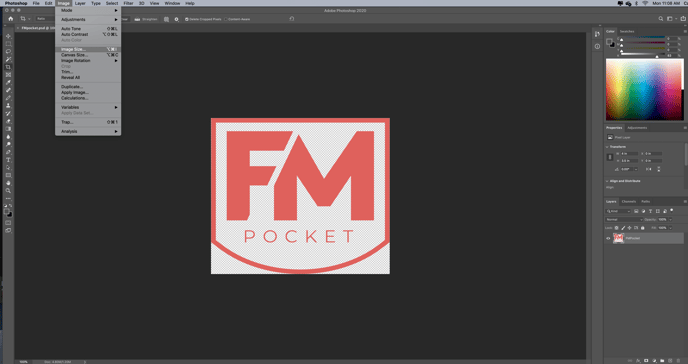Choose Canvas Size from Image menu
The width and height of the screenshot is (688, 364).
[x=88, y=55]
